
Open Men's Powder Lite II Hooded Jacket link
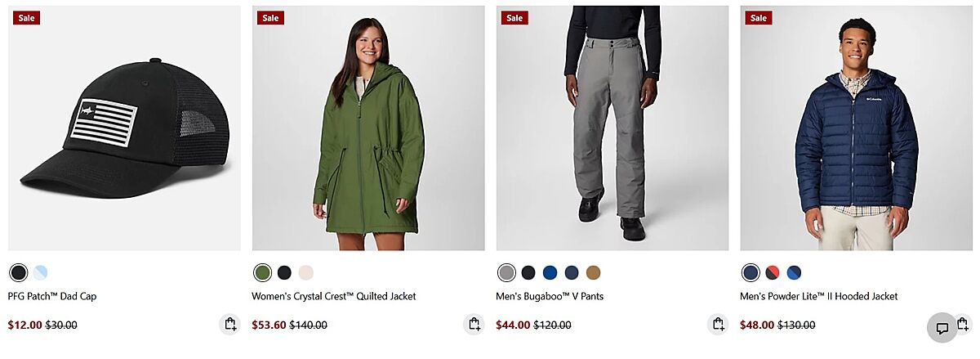tap(818, 296)
